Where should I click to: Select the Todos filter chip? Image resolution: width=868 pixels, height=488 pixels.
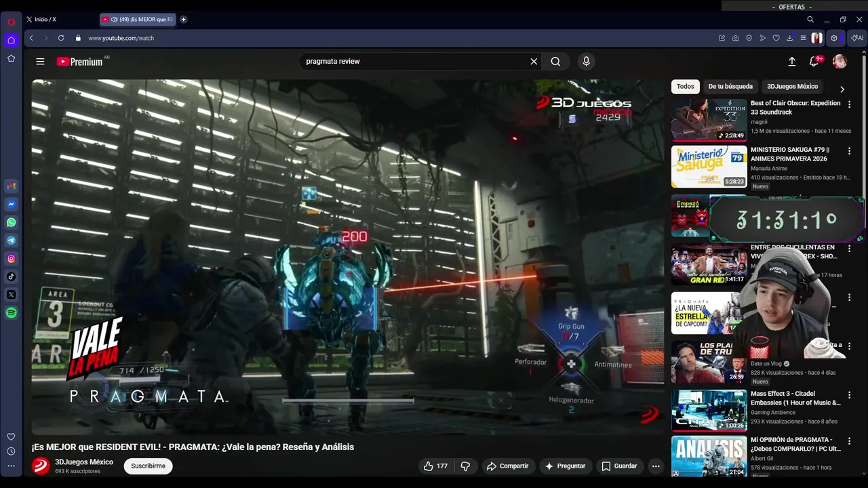(686, 86)
